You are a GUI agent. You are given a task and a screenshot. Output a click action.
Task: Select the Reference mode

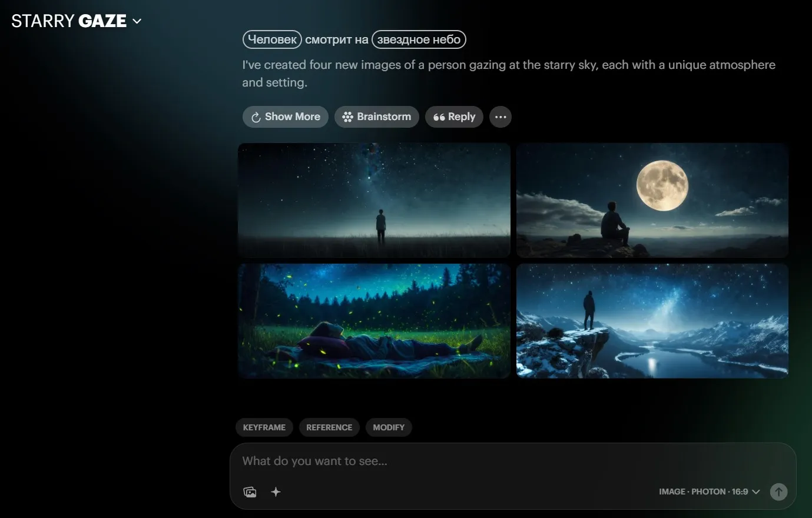tap(329, 427)
